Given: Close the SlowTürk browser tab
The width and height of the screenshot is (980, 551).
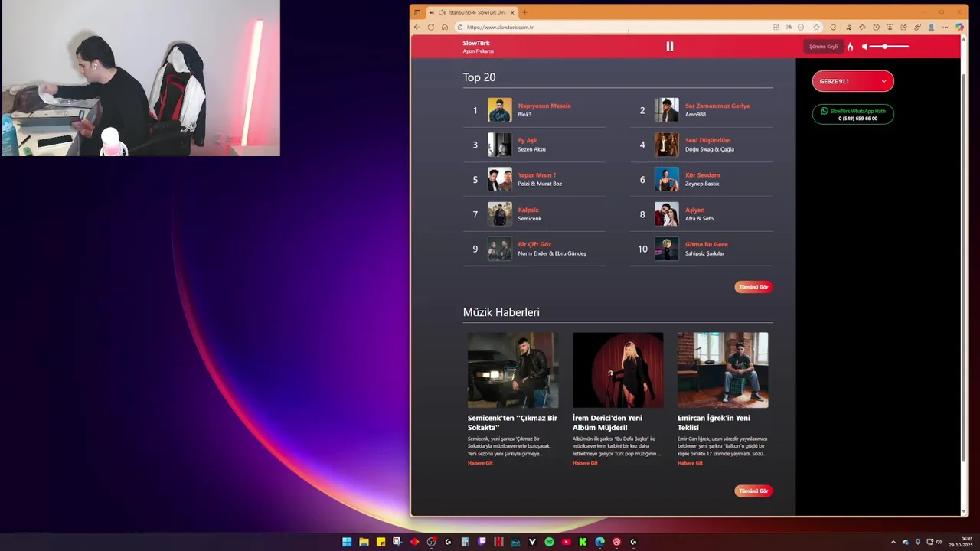Looking at the screenshot, I should (512, 12).
